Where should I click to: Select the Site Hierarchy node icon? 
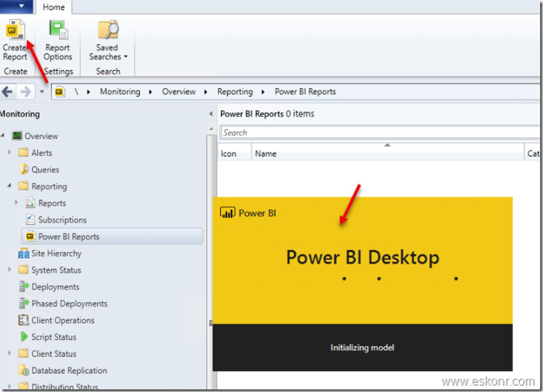pos(24,253)
